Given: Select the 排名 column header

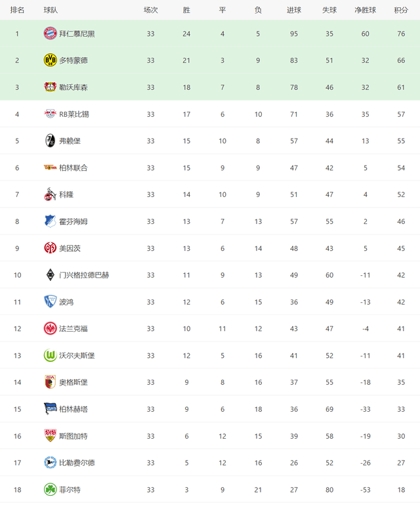Looking at the screenshot, I should point(17,10).
